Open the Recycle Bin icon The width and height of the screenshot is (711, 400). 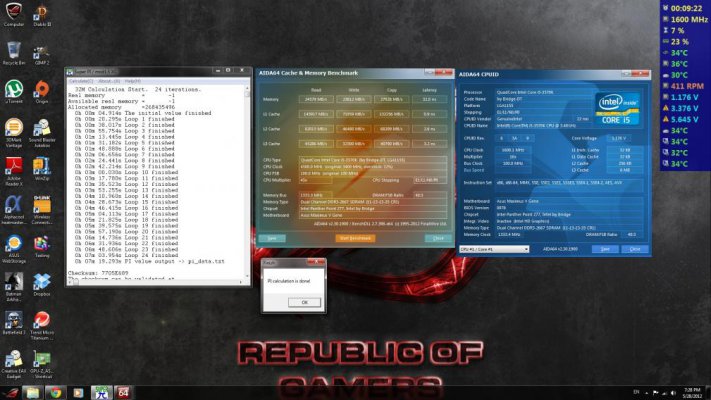click(14, 53)
